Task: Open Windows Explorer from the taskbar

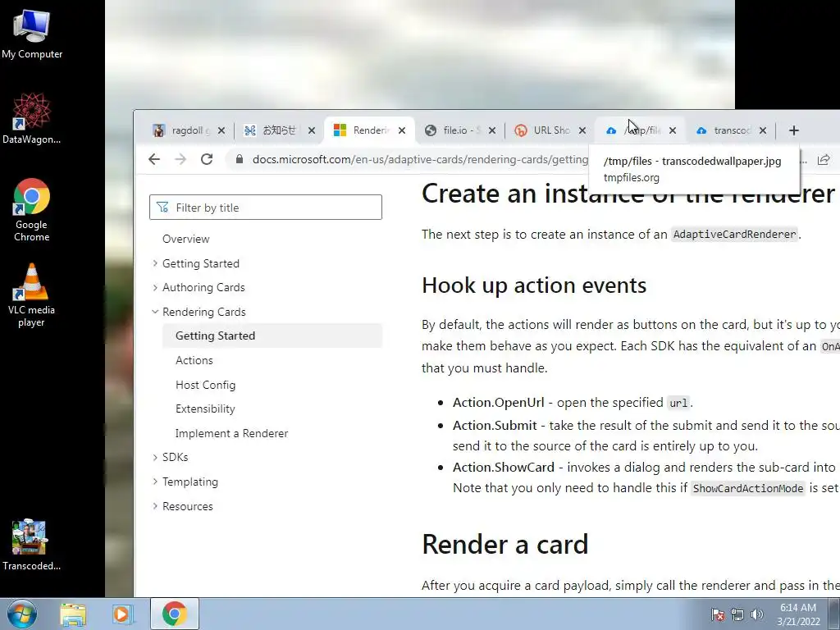Action: click(73, 614)
